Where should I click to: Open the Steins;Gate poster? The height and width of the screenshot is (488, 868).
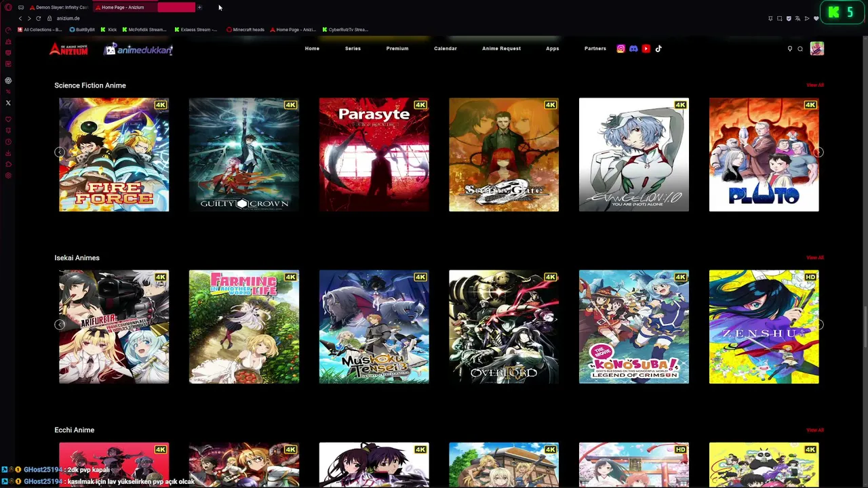[x=504, y=155]
